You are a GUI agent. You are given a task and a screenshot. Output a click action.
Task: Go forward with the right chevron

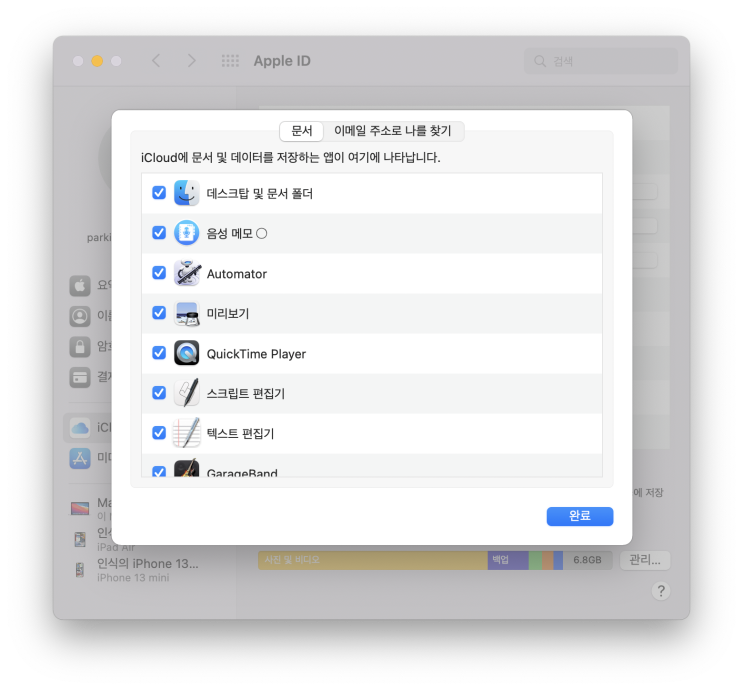point(191,61)
